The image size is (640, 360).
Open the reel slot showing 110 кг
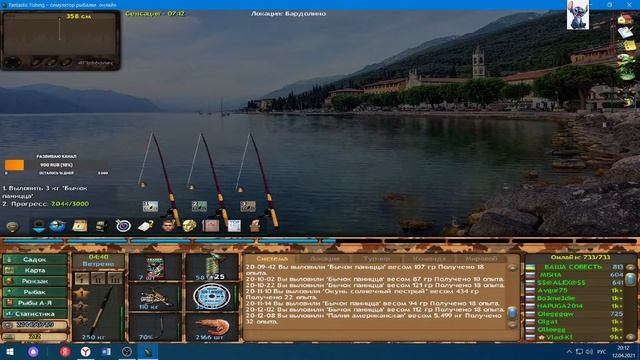point(155,297)
